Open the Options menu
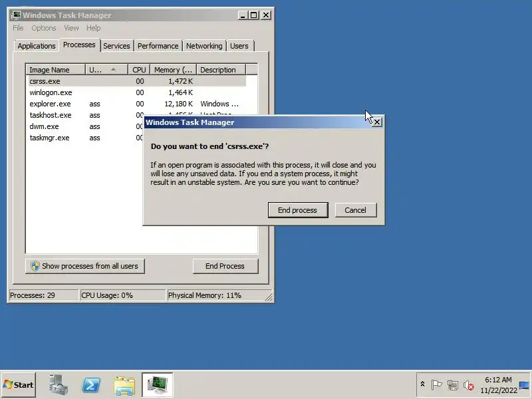The height and width of the screenshot is (399, 532). [44, 28]
